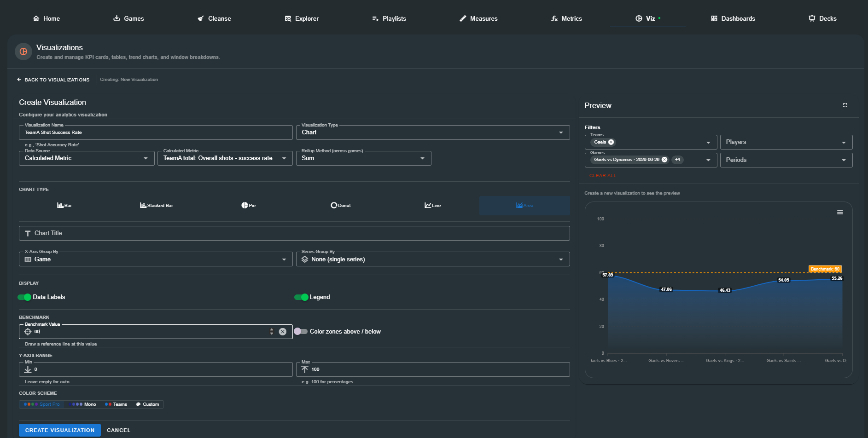The image size is (868, 438).
Task: Toggle the Legend switch
Action: [301, 297]
